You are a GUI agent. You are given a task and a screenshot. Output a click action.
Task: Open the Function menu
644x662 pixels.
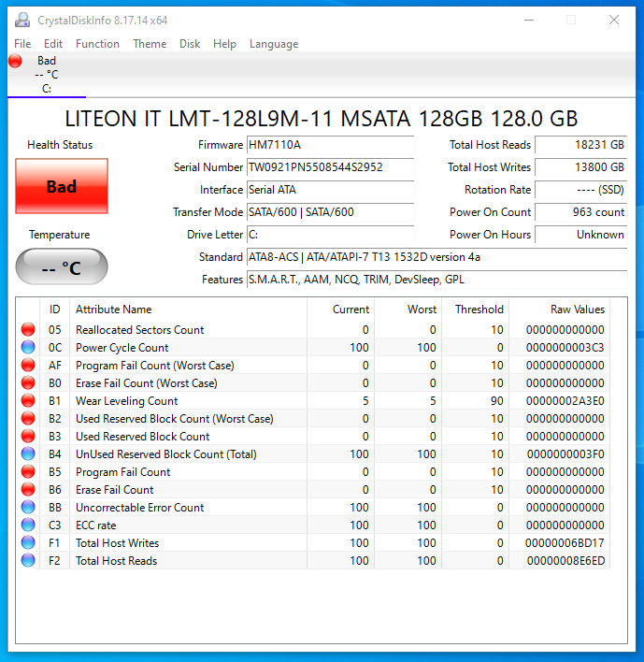coord(97,44)
